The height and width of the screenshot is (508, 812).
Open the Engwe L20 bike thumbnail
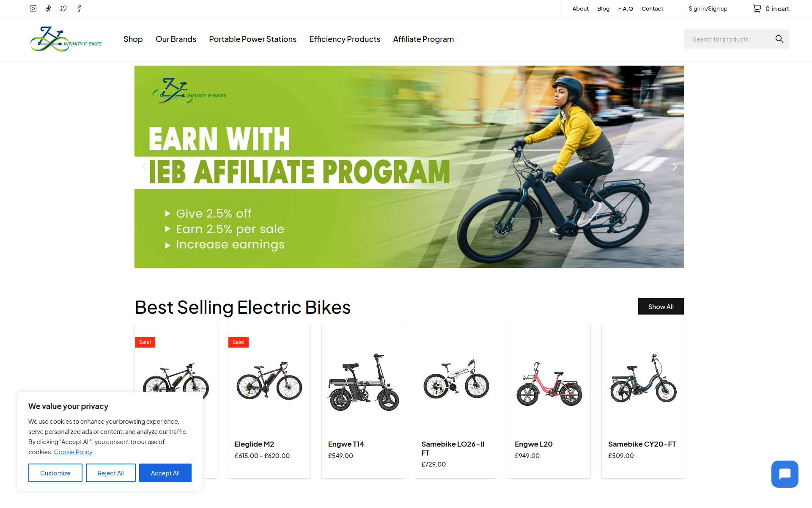pyautogui.click(x=549, y=384)
